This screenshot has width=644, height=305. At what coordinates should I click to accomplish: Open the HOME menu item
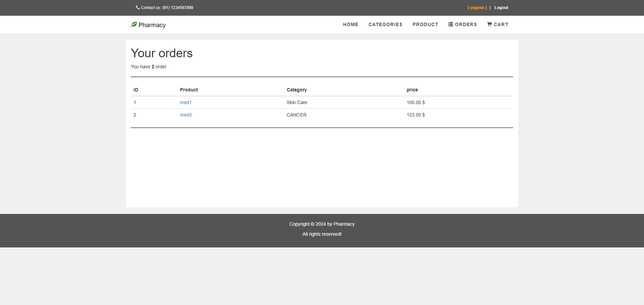pyautogui.click(x=350, y=25)
